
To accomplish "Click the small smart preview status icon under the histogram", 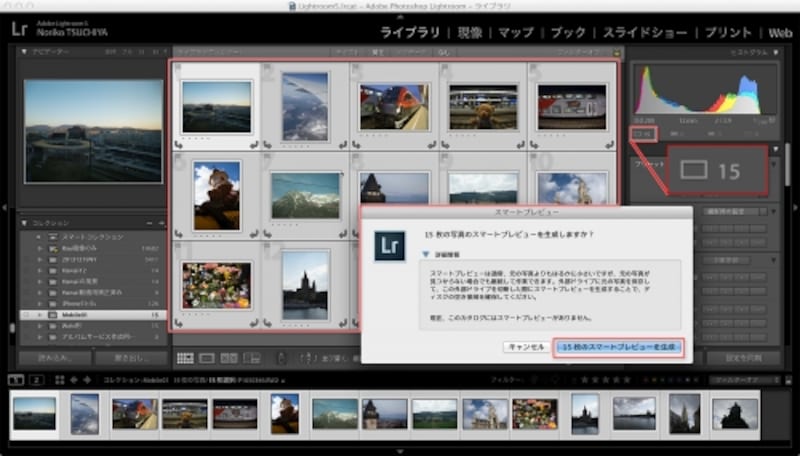I will 643,134.
